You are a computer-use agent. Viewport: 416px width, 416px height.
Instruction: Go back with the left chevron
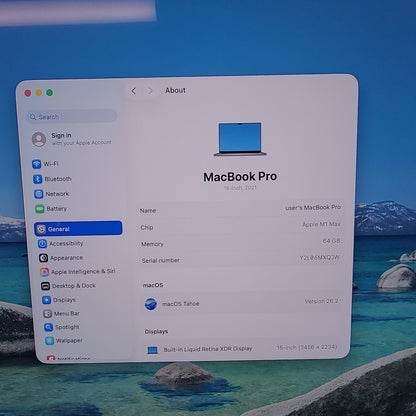(134, 91)
